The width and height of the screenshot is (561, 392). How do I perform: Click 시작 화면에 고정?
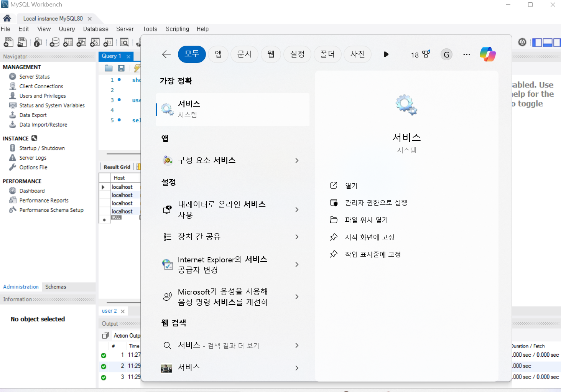[362, 237]
